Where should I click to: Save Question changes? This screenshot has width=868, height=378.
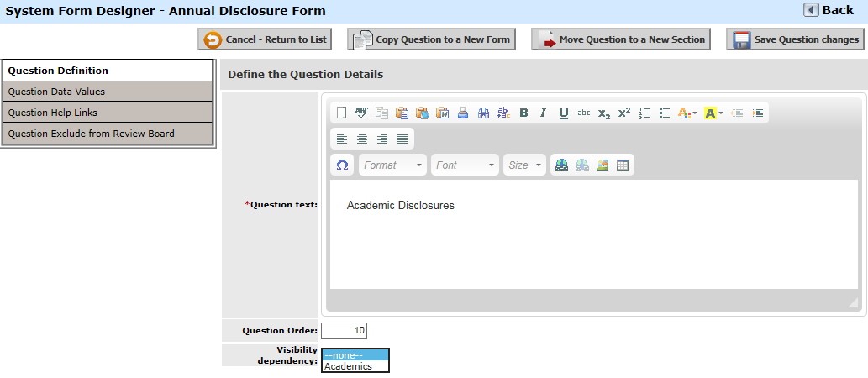[x=795, y=39]
